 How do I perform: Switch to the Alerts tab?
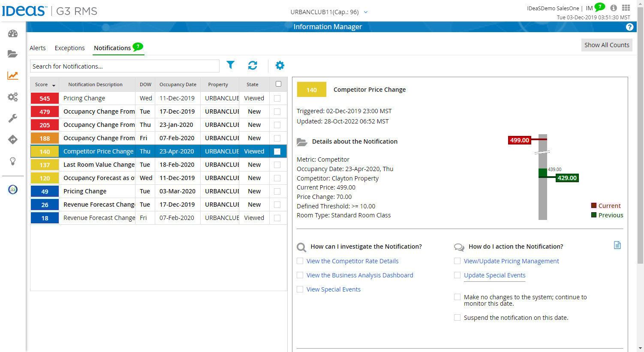coord(37,48)
